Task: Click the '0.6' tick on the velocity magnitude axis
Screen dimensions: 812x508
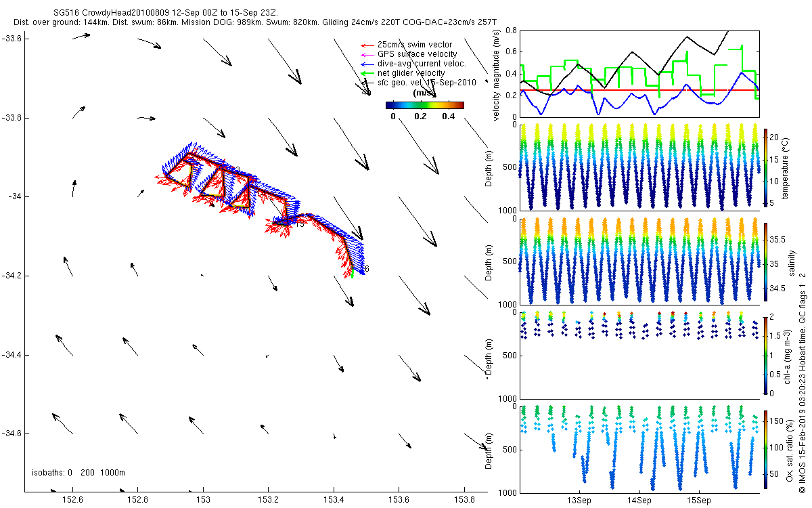Action: [x=511, y=52]
